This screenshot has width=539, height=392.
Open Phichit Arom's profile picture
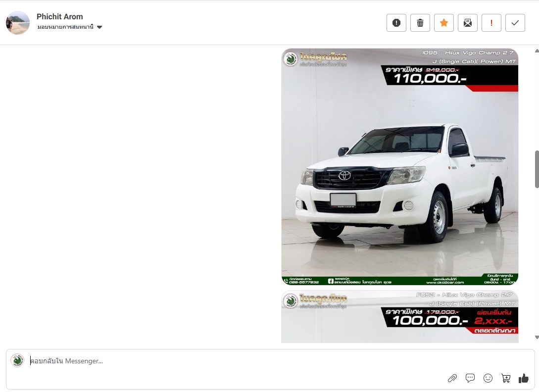pos(18,23)
